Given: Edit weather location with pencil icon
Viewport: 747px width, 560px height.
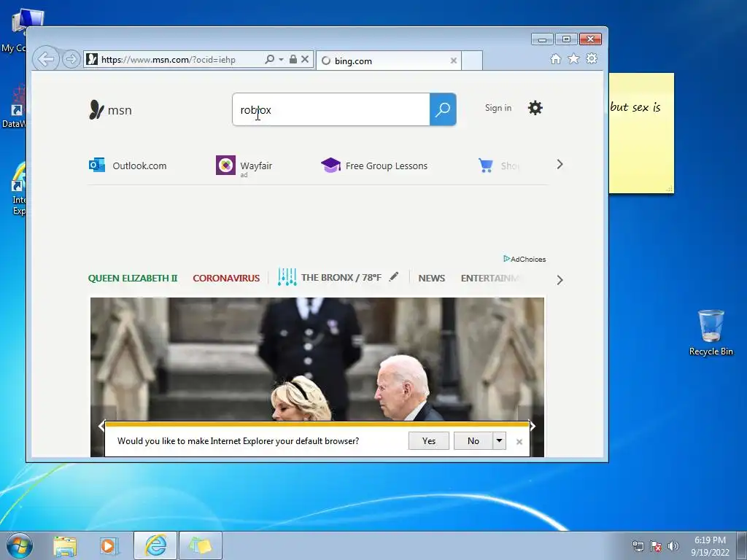Looking at the screenshot, I should [x=393, y=276].
